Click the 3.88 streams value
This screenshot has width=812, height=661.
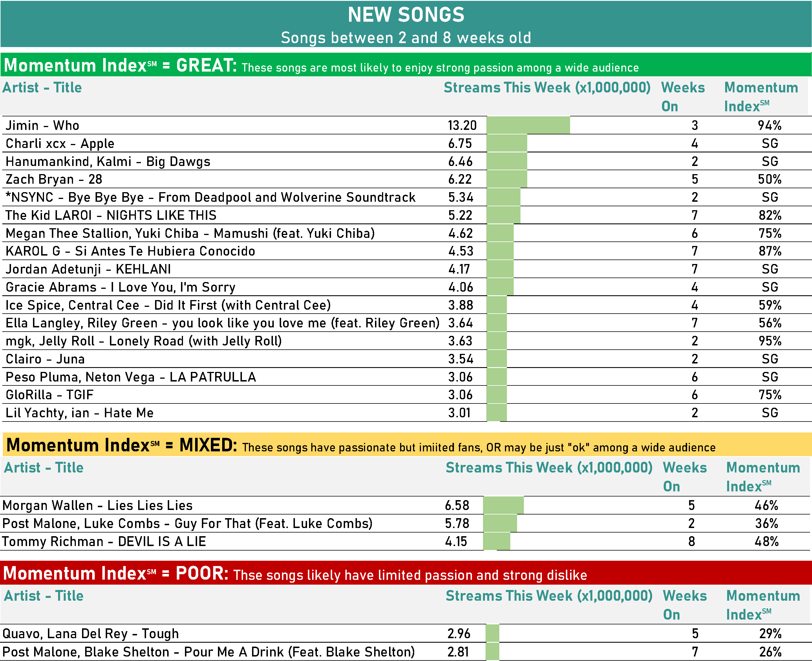(460, 305)
